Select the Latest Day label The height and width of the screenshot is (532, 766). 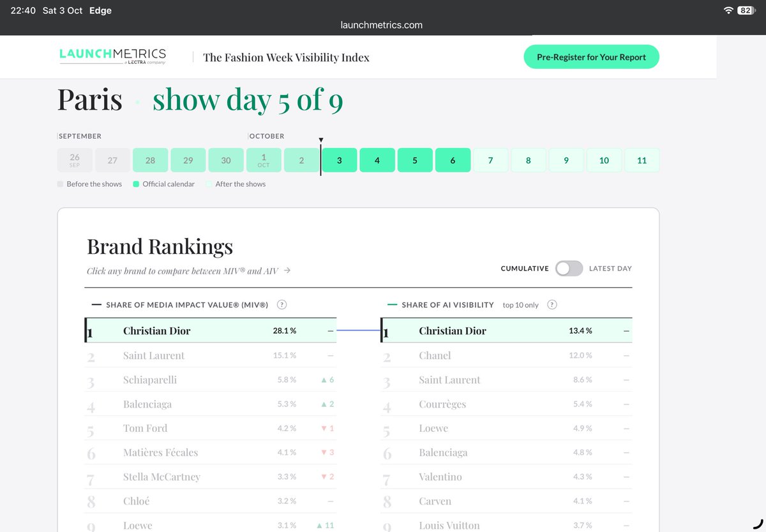[x=610, y=269]
